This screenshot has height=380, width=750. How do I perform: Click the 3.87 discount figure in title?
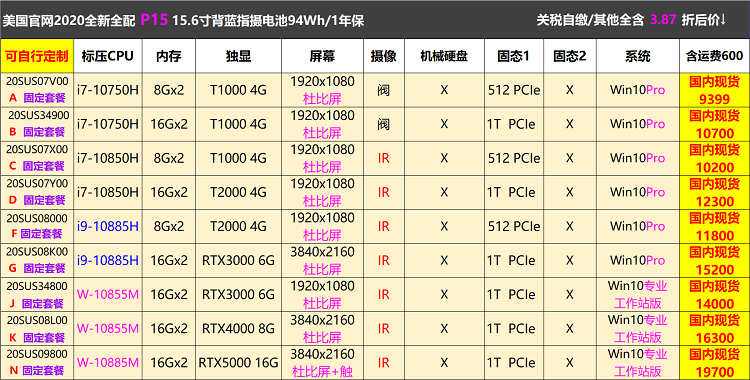point(663,20)
